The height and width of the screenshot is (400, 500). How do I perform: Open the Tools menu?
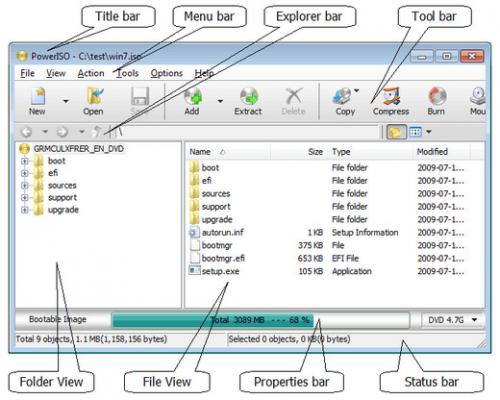tap(127, 73)
